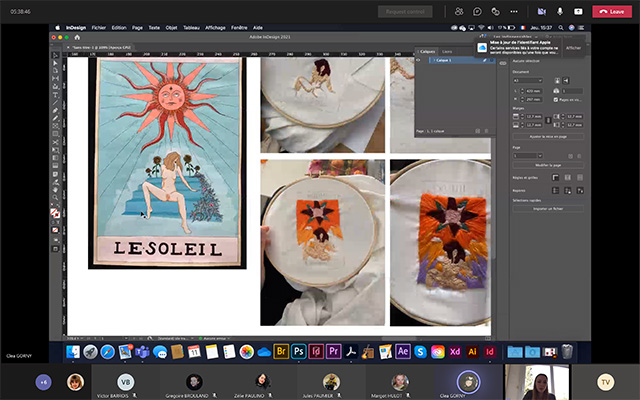
Task: Toggle portrait orientation button
Action: (557, 80)
